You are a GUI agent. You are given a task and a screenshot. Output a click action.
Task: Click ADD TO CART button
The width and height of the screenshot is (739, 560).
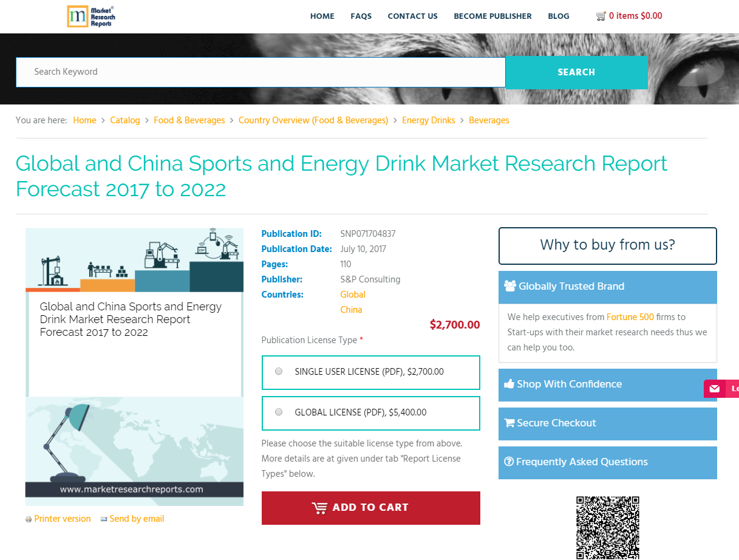(371, 508)
